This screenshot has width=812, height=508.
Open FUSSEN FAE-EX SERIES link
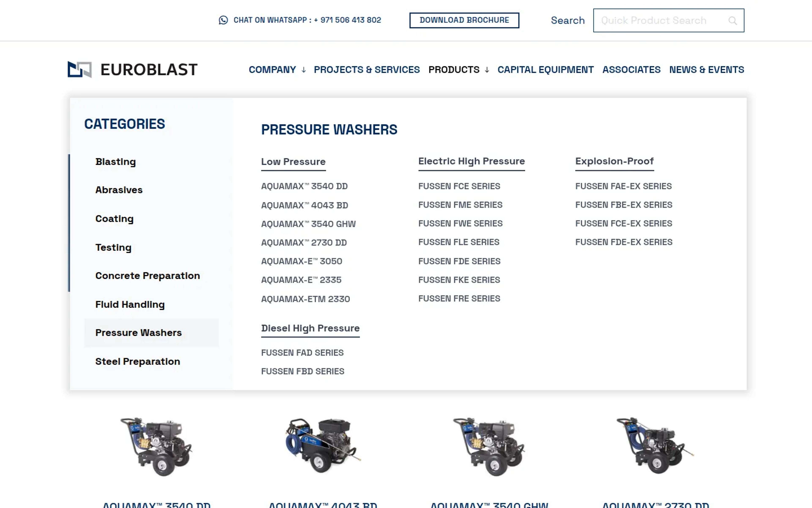click(623, 186)
